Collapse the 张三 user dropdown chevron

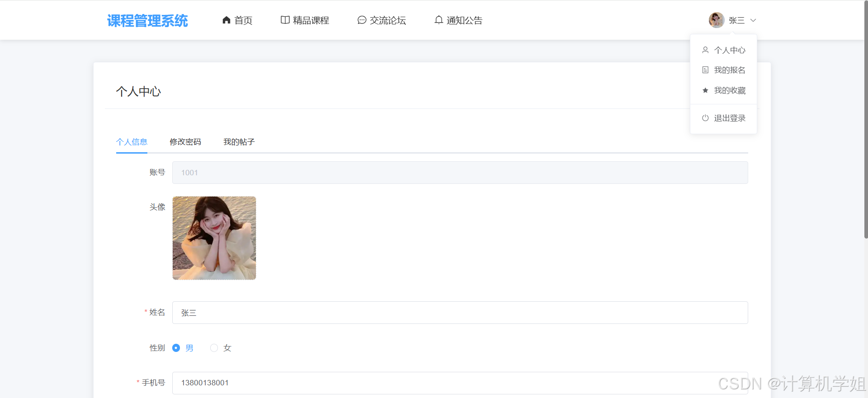coord(753,20)
